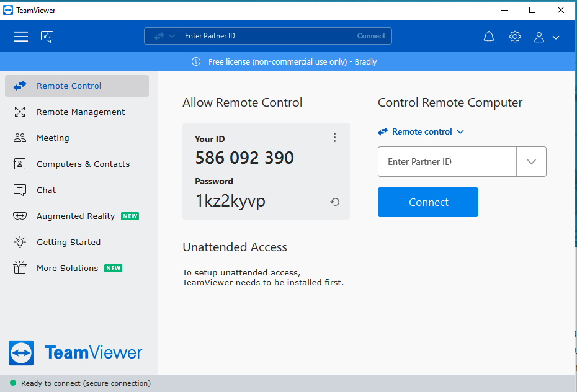Select Remote Management in sidebar

coord(81,112)
